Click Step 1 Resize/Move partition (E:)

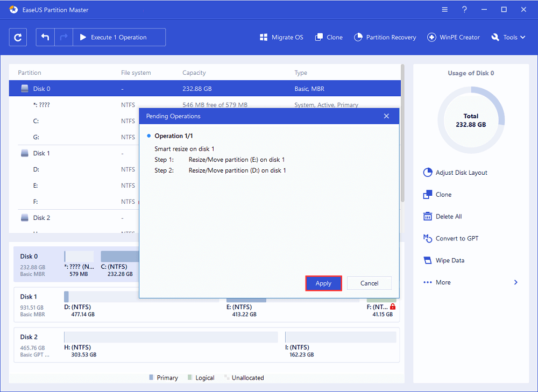[220, 160]
